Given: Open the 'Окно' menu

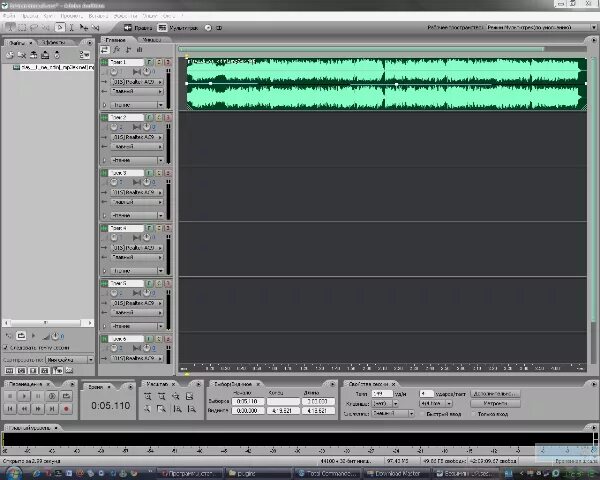Looking at the screenshot, I should tap(169, 16).
